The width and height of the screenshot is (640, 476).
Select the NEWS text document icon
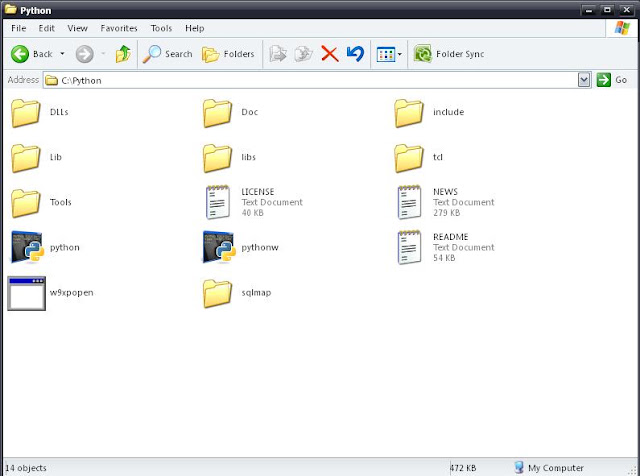[409, 202]
